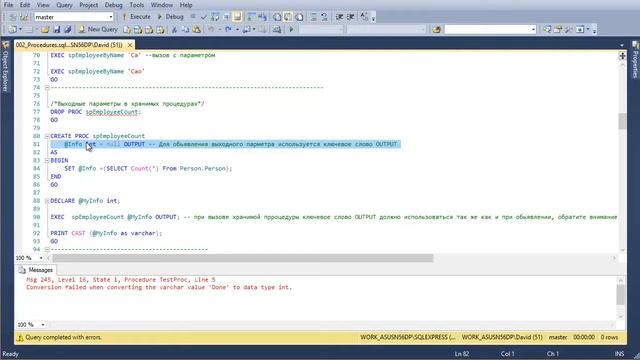The height and width of the screenshot is (360, 640).
Task: Open the Properties side panel tab
Action: coord(635,60)
